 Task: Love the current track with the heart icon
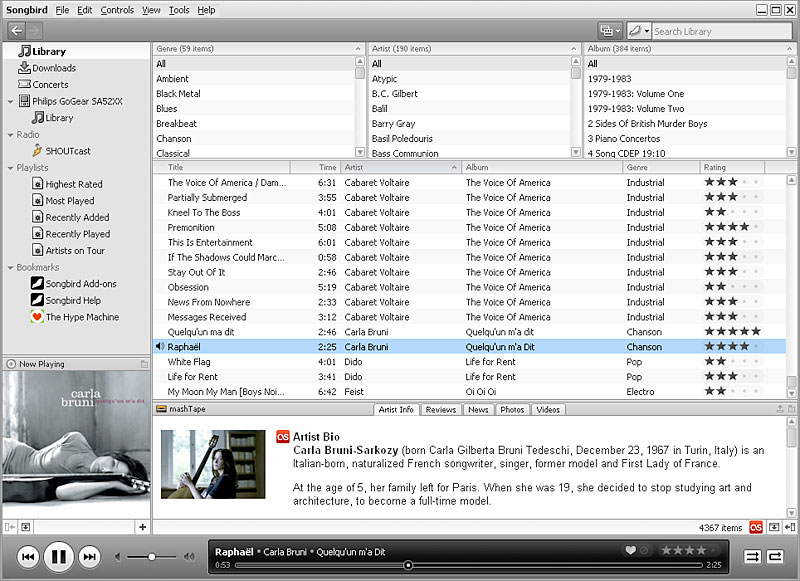(x=632, y=548)
